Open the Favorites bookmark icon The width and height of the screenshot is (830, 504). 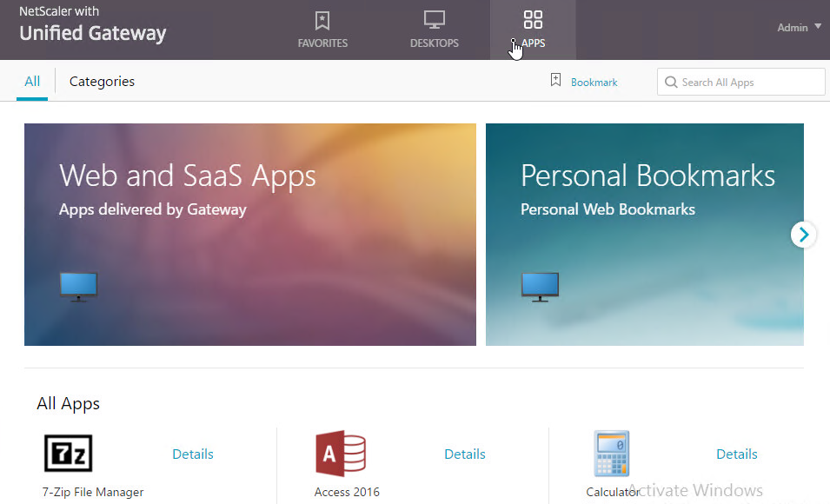pyautogui.click(x=322, y=21)
